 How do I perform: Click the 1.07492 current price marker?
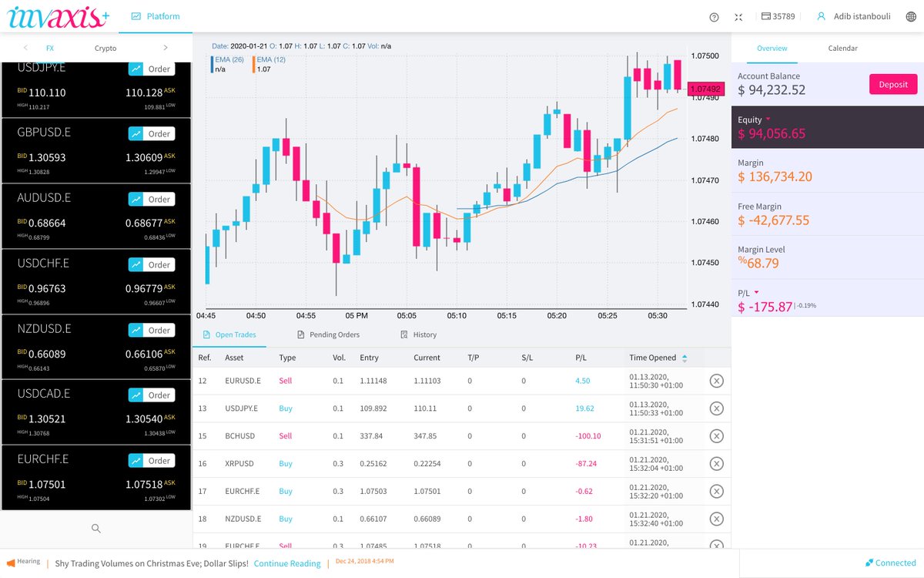[706, 89]
